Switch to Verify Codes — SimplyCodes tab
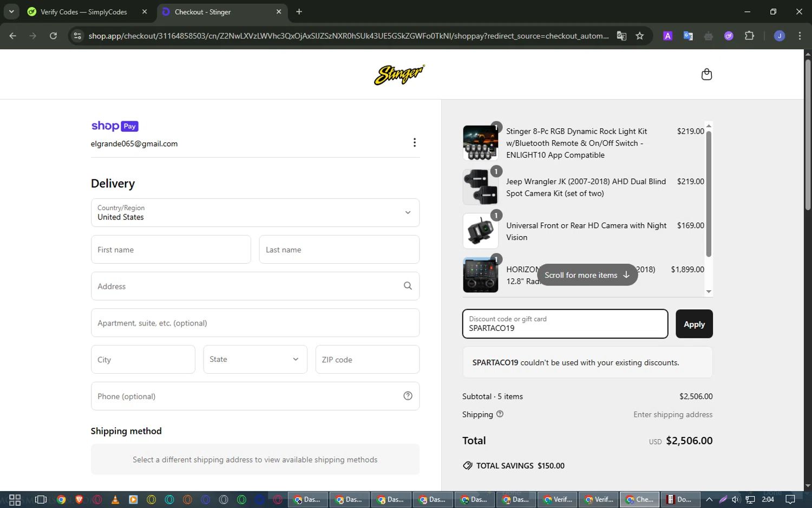The image size is (812, 508). coord(84,11)
